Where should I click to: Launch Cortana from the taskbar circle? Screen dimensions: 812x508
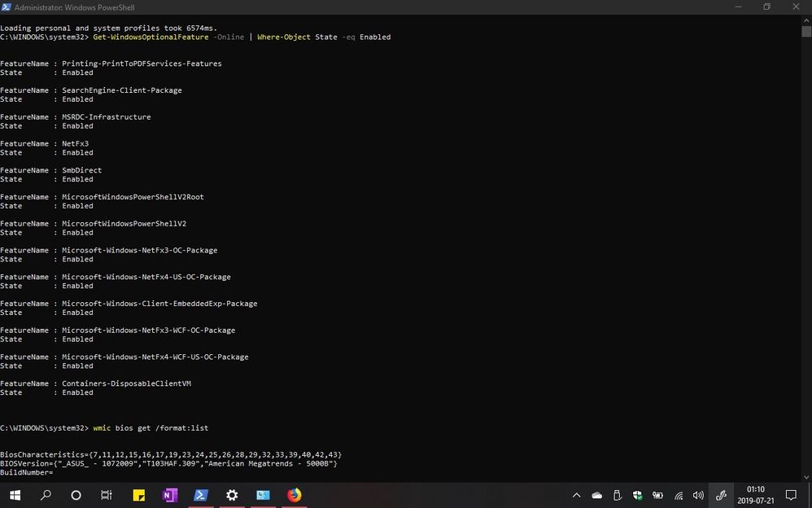(76, 495)
